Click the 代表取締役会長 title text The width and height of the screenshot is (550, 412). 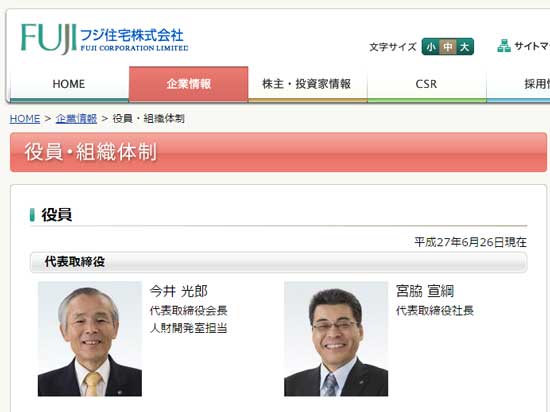(x=189, y=310)
